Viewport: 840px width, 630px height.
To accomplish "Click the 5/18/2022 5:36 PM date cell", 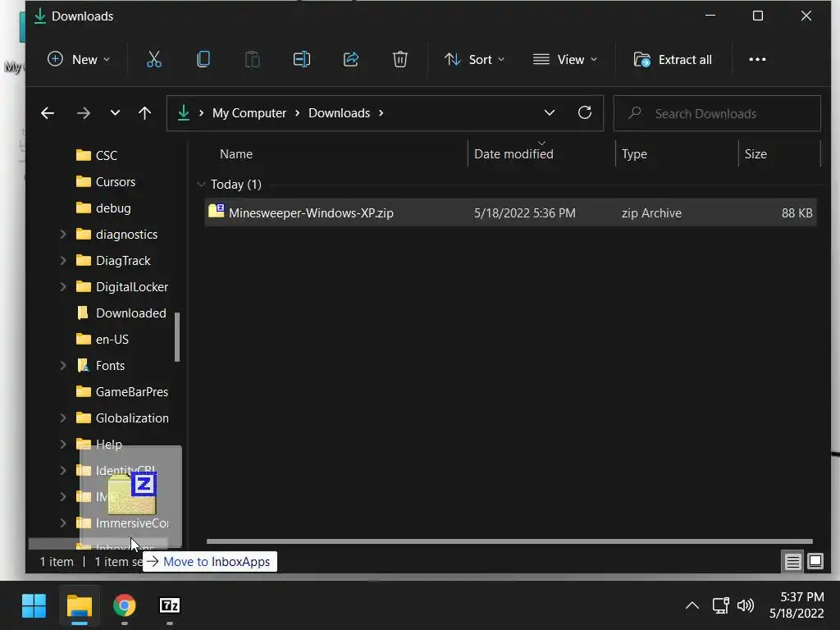I will (x=524, y=212).
